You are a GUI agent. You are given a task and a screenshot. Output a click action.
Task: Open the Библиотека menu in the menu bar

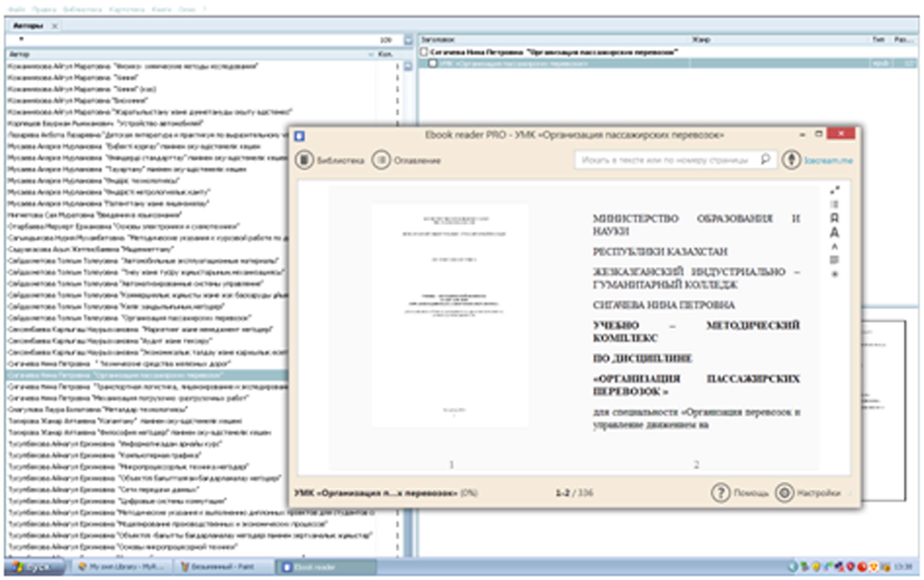(82, 9)
